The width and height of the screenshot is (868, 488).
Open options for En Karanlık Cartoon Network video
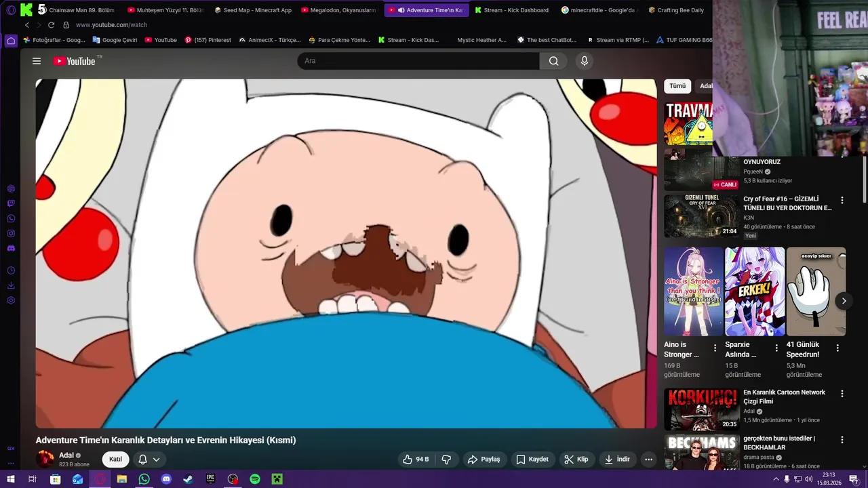[x=842, y=394]
